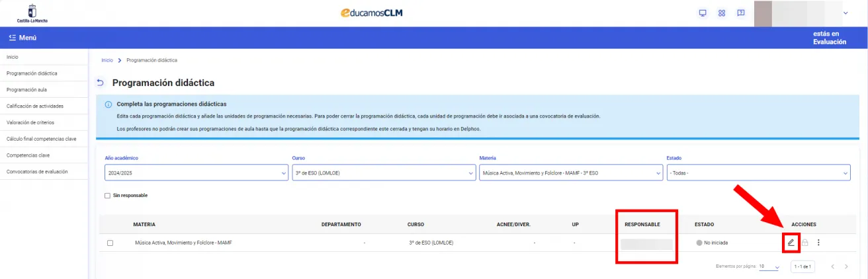The image size is (868, 279).
Task: Open the Materia dropdown selector
Action: pos(570,173)
